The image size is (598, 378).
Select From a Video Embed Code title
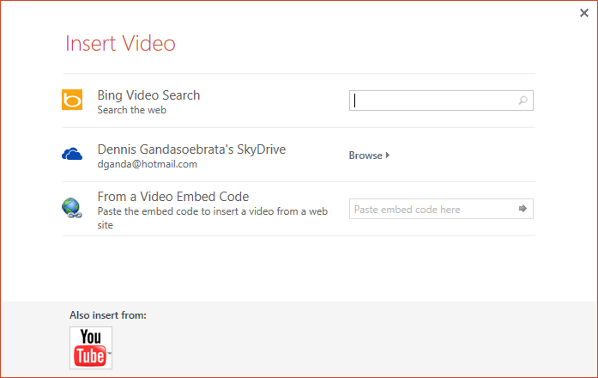coord(173,196)
